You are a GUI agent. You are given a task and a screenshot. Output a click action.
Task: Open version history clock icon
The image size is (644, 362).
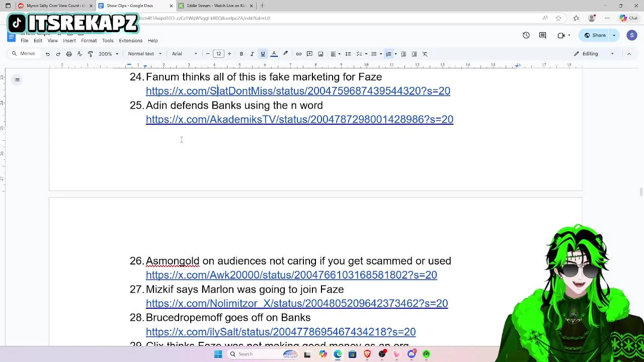coord(526,35)
